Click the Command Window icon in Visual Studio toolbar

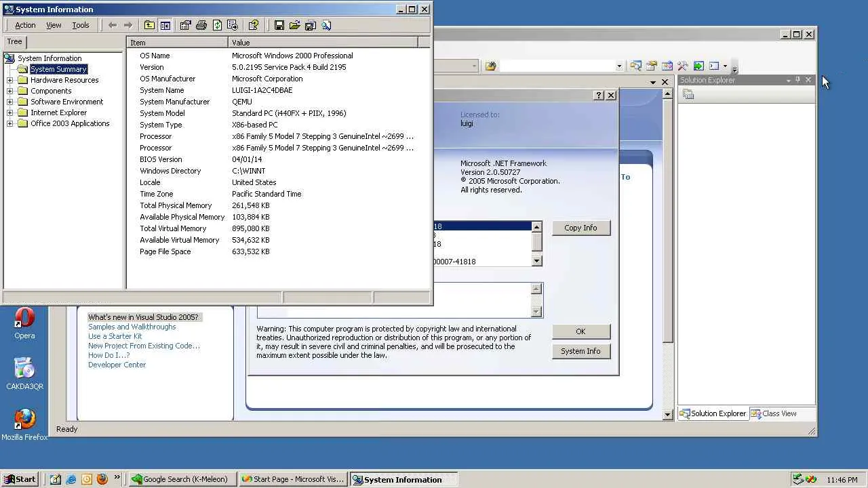click(713, 66)
